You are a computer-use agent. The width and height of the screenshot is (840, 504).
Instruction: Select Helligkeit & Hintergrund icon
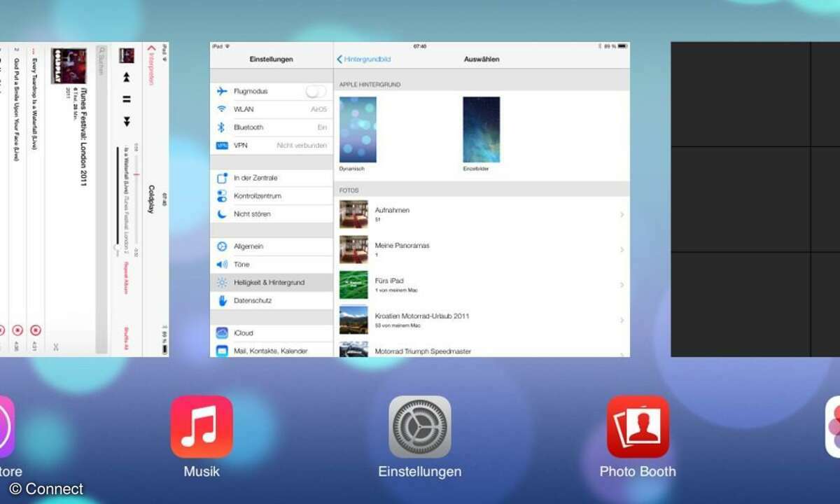pyautogui.click(x=222, y=283)
